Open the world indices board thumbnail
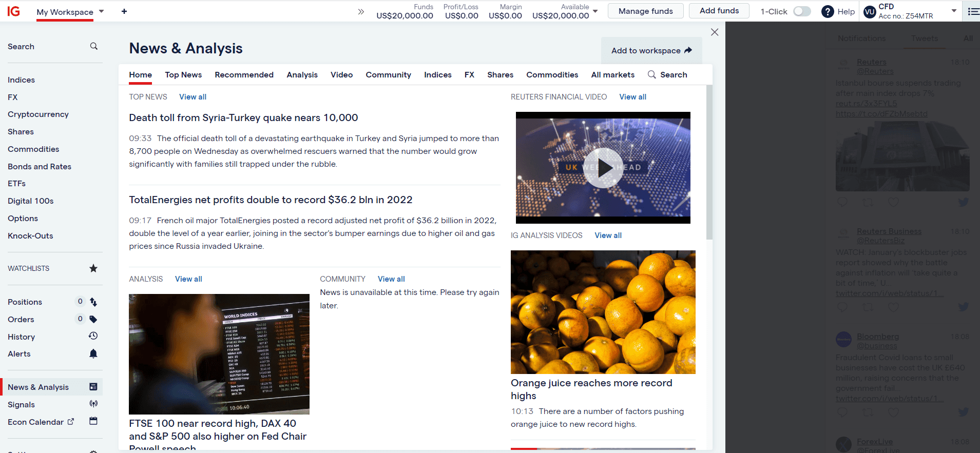This screenshot has width=980, height=453. tap(219, 354)
